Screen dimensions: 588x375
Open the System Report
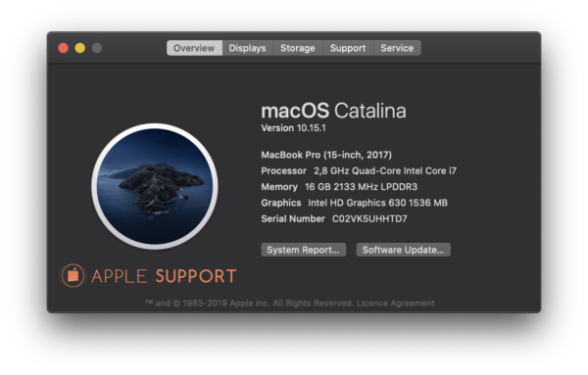(304, 250)
